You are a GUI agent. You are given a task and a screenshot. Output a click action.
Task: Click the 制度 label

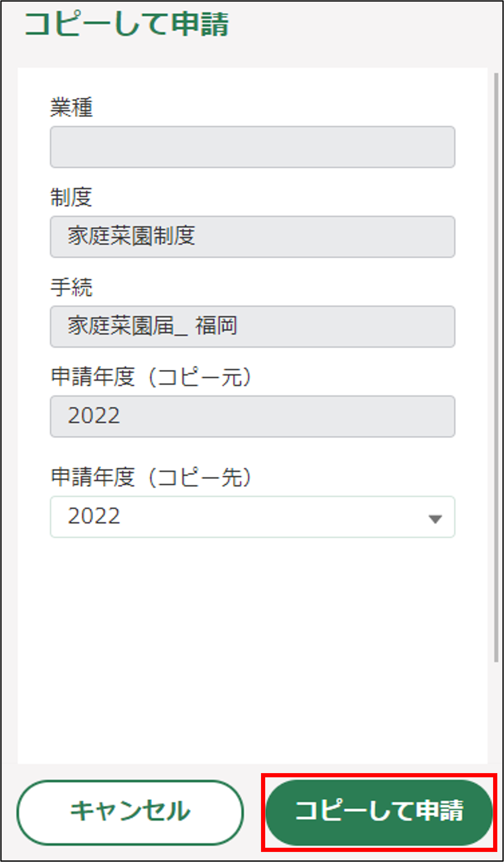click(71, 197)
